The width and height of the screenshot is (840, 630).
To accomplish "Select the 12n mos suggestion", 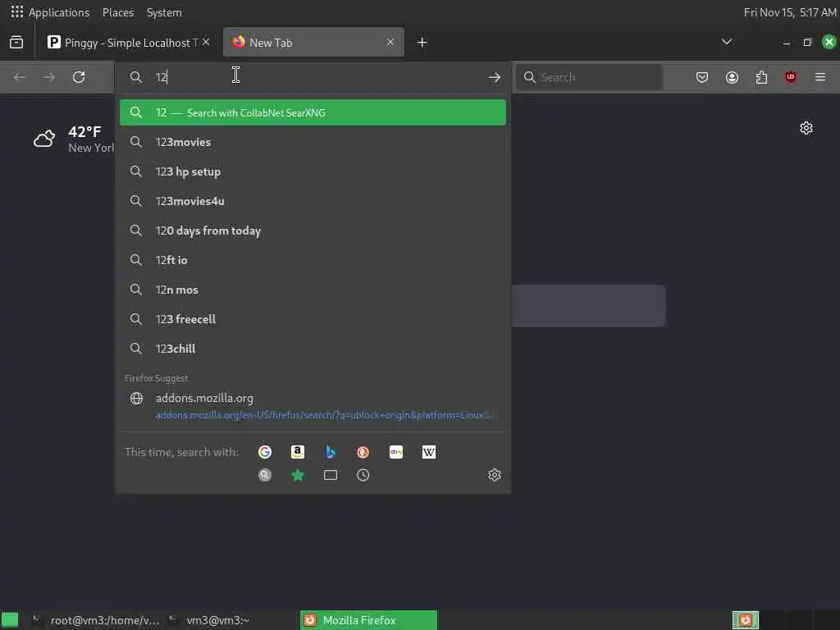I will coord(313,290).
